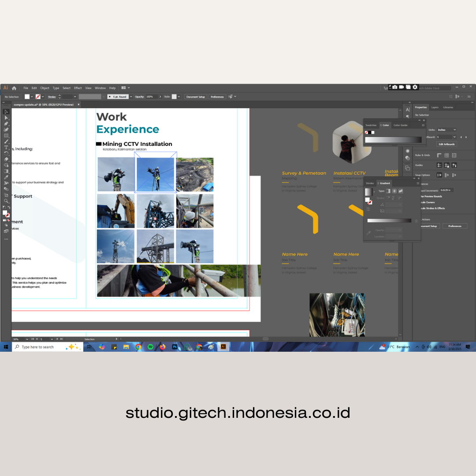
Task: Click the grayscale color ramp in Color panel
Action: [393, 140]
